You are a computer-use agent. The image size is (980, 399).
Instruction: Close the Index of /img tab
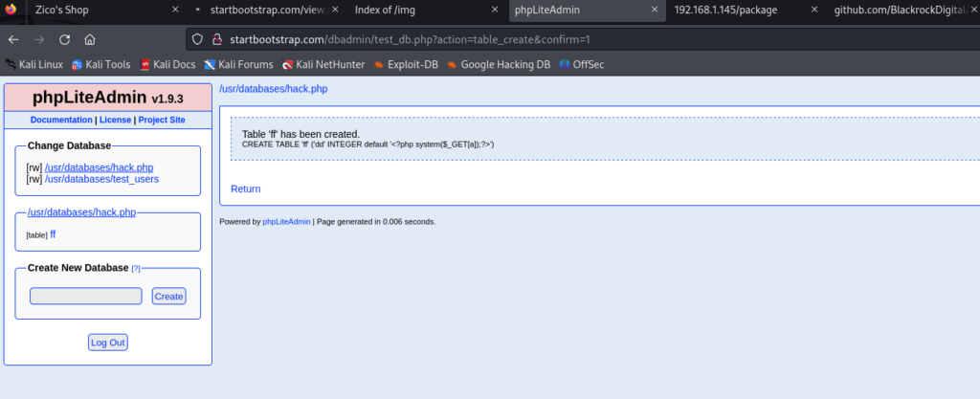coord(495,10)
